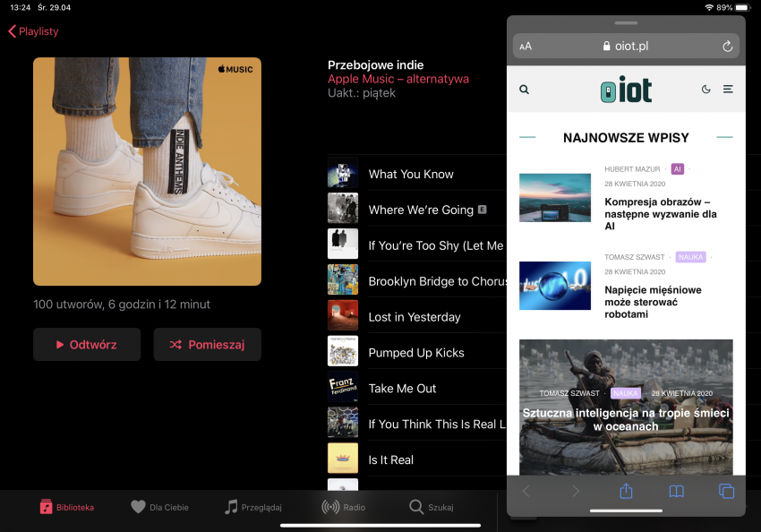Play the playlist with Odtwórz button
This screenshot has height=532, width=761.
coord(87,344)
